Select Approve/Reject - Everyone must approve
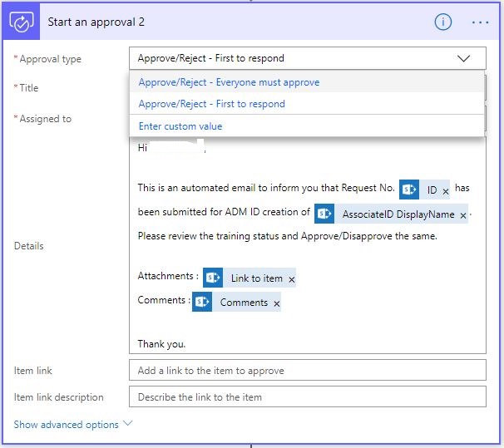Screen dimensions: 504x448 229,82
